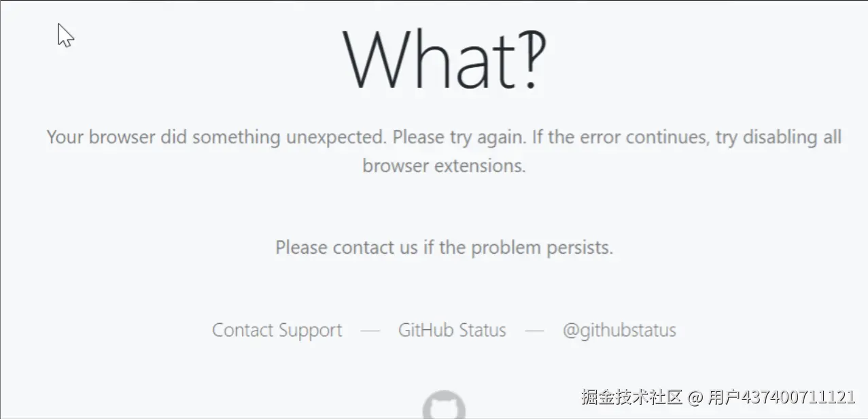
Task: Visit the @githubstatus Twitter link
Action: pos(619,331)
